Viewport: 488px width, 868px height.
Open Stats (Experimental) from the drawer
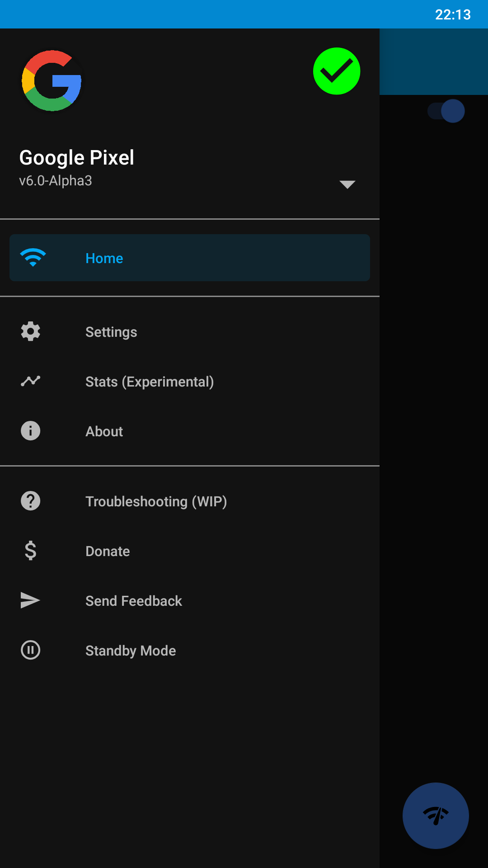150,382
